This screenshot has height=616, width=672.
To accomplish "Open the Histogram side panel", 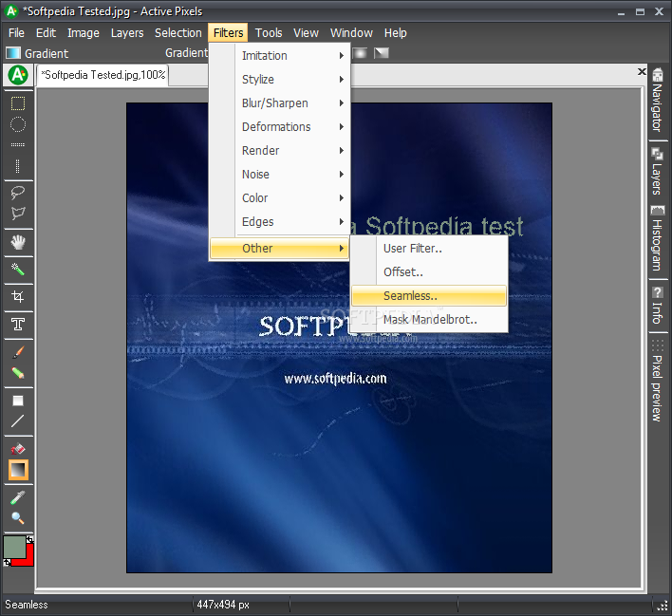I will click(658, 238).
